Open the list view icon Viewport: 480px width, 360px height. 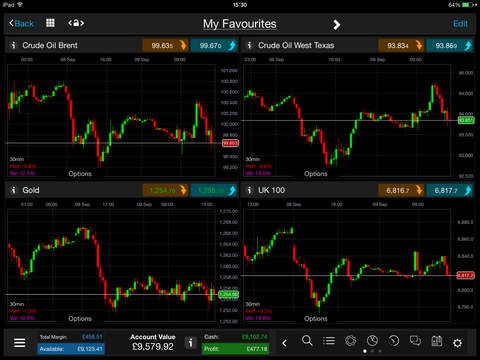click(x=329, y=341)
